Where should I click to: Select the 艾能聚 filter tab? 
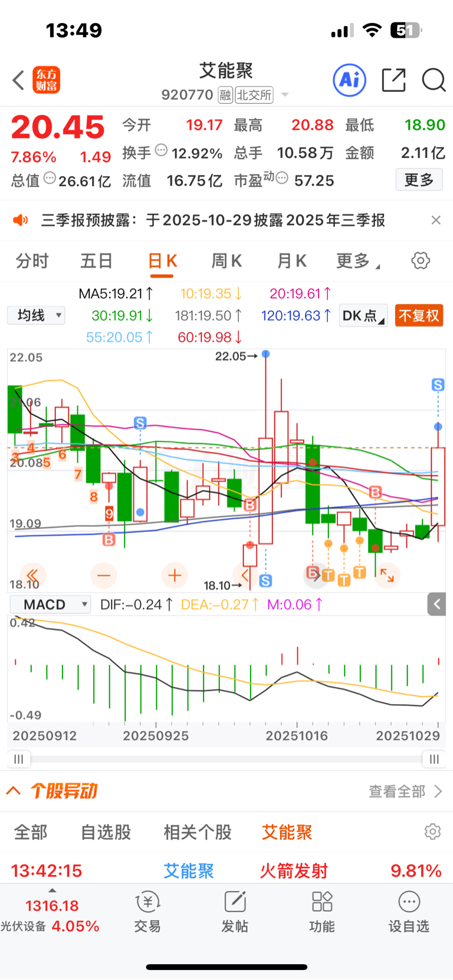click(287, 832)
